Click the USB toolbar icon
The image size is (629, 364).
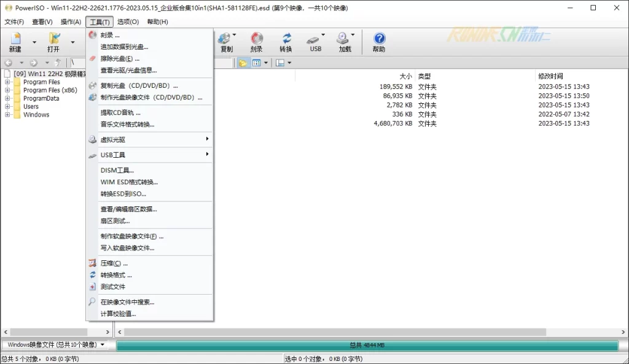[x=315, y=42]
